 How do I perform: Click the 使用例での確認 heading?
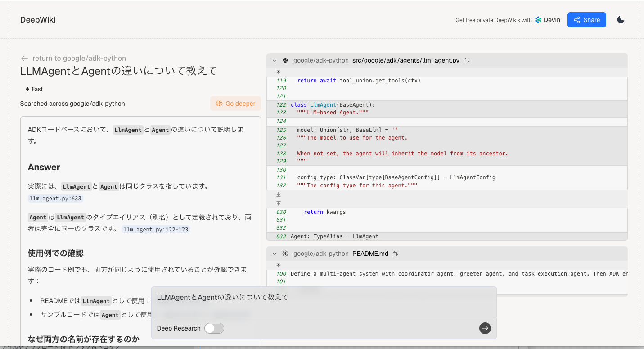click(56, 253)
